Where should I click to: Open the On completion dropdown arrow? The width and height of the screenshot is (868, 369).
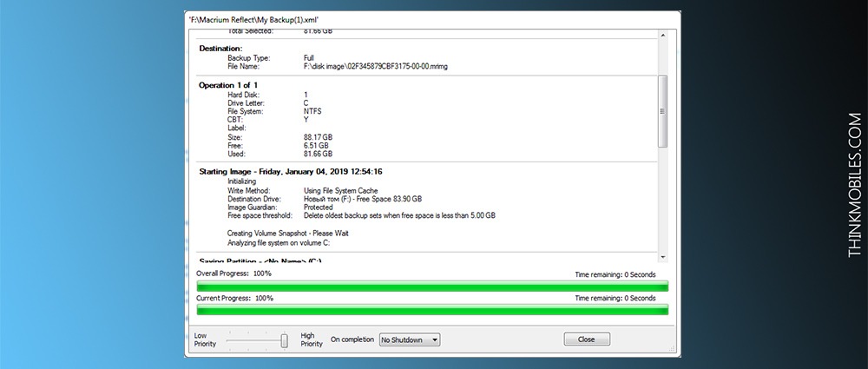[435, 339]
